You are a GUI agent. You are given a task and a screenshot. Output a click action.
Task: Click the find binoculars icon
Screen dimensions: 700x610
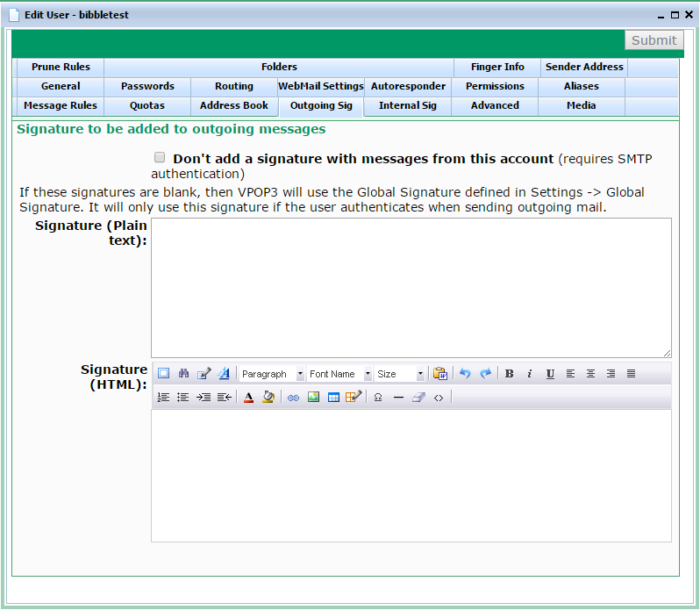tap(183, 374)
